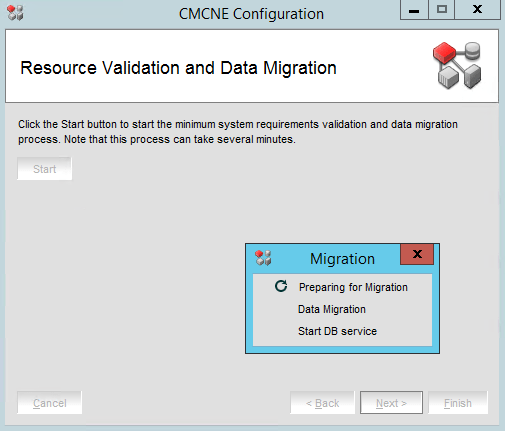Click the network database graphic in header
This screenshot has width=505, height=431.
[x=457, y=65]
